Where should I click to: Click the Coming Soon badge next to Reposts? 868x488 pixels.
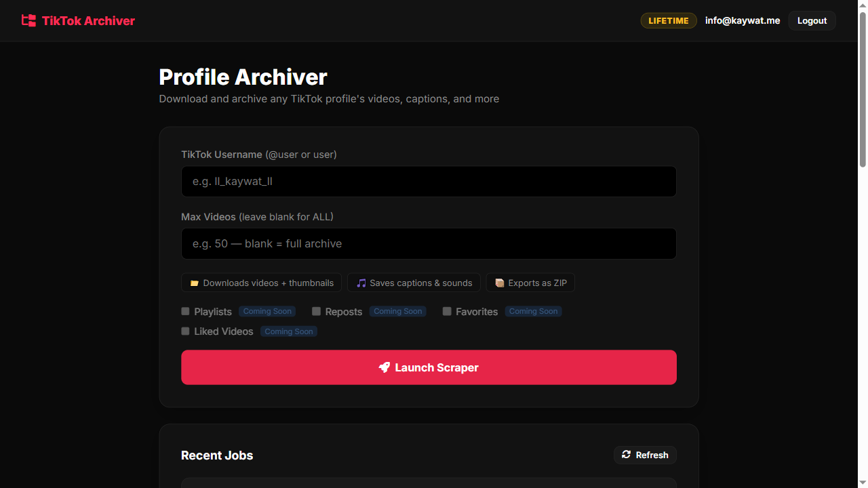coord(398,312)
